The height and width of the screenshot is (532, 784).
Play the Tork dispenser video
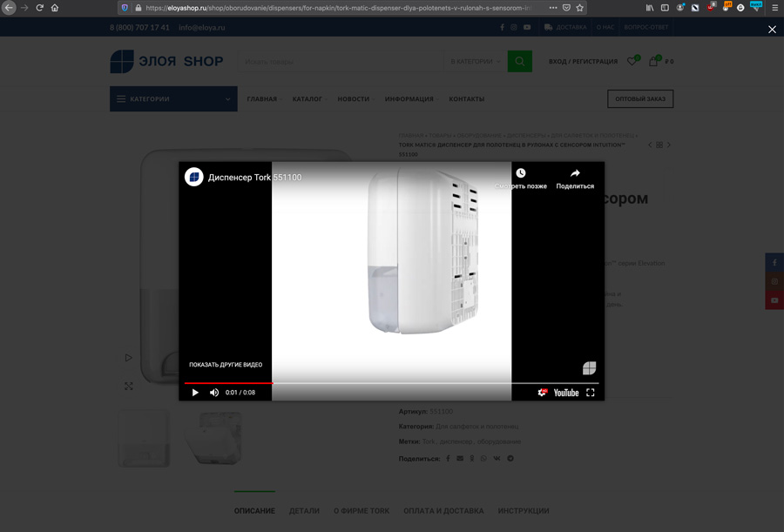point(194,392)
